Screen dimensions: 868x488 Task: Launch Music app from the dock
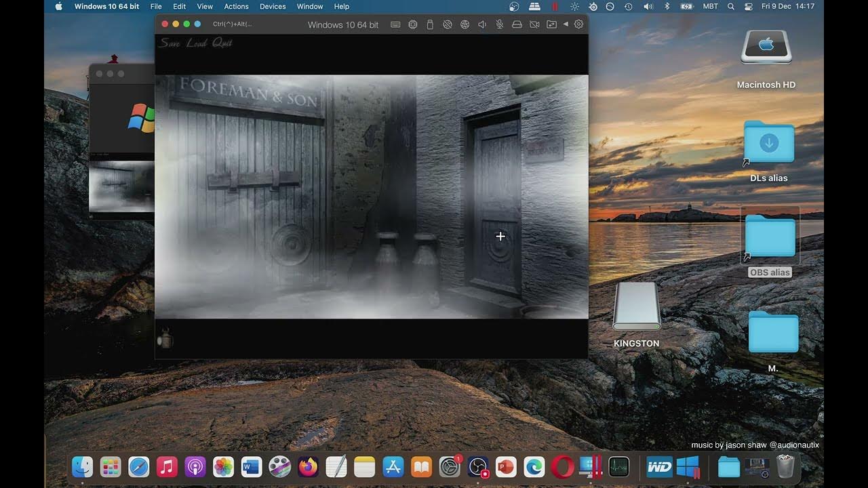coord(167,466)
